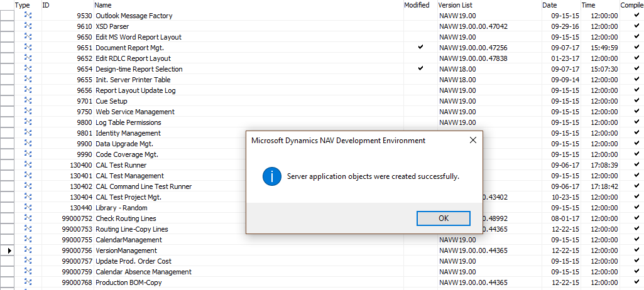Click codeunit icon for Data Upgrade Mgt.
644x290 pixels.
click(x=28, y=144)
